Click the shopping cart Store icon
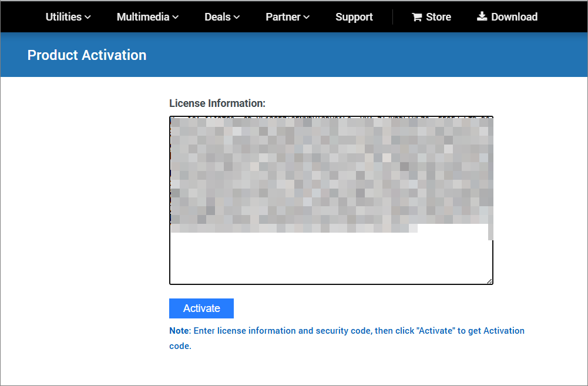The width and height of the screenshot is (588, 386). [417, 16]
